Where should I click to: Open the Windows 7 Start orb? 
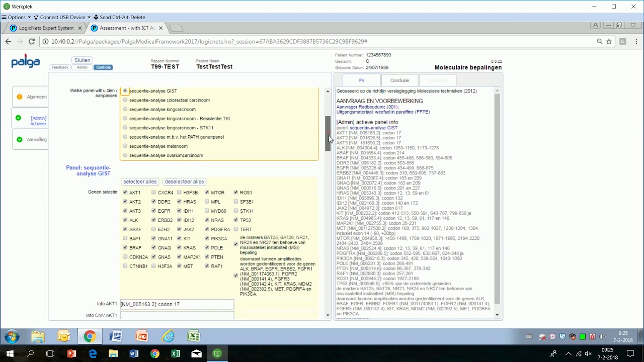point(12,336)
